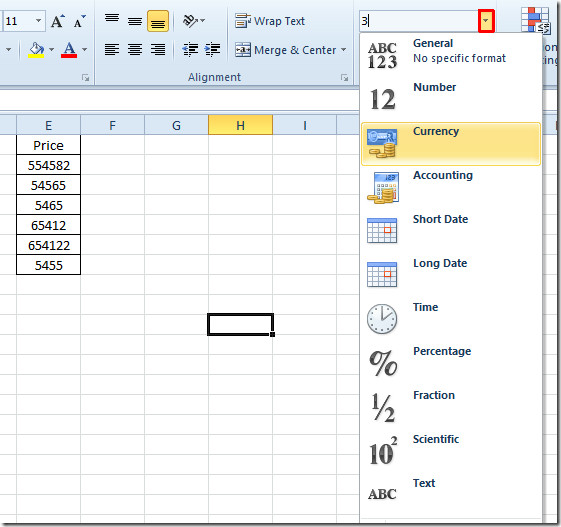
Task: Toggle Wrap Text
Action: point(270,21)
